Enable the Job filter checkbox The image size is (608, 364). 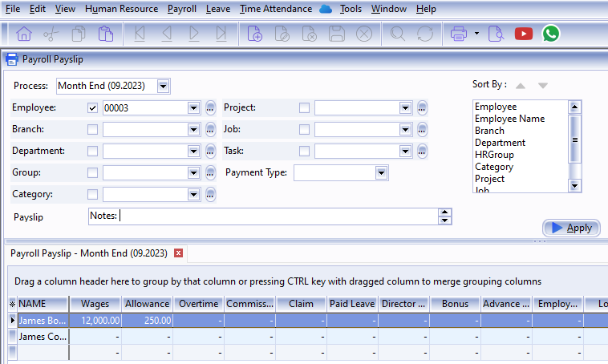click(x=304, y=129)
